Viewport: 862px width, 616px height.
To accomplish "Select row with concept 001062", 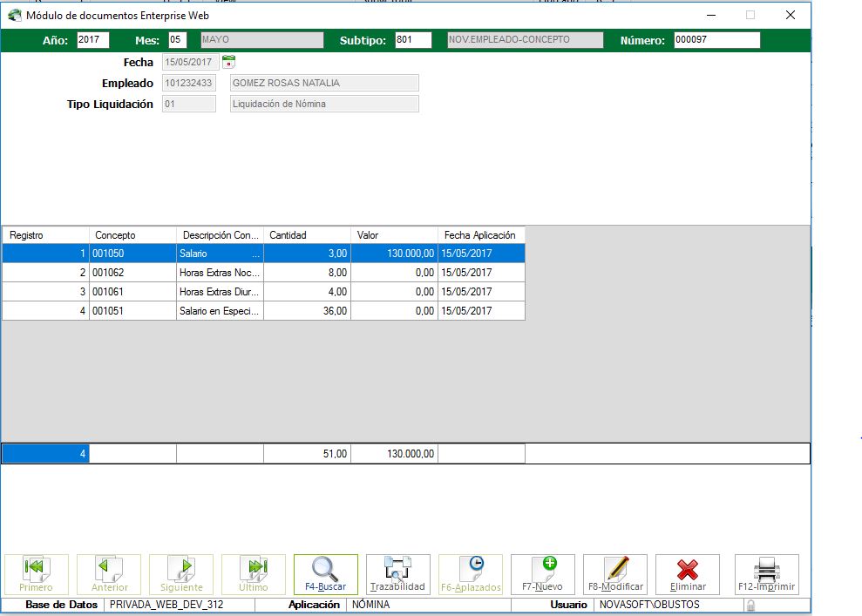I will tap(132, 273).
